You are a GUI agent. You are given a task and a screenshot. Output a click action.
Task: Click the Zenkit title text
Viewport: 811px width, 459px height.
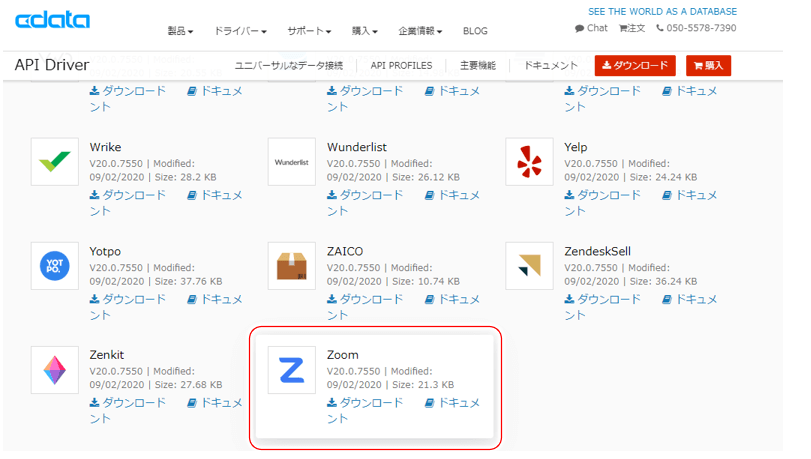pos(107,355)
